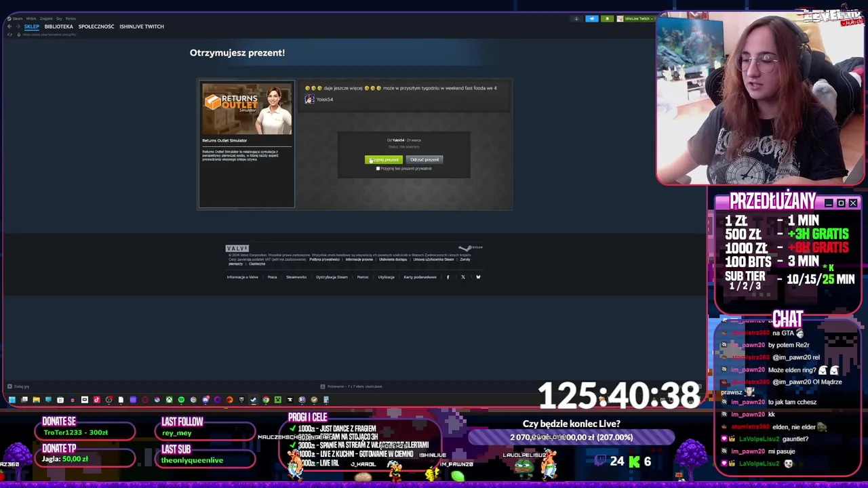
Task: Open the Epic Games icon in the taskbar
Action: (241, 400)
